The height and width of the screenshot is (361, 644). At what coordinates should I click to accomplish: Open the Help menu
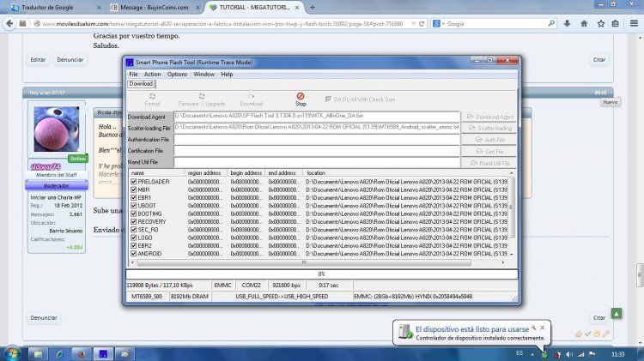(227, 75)
